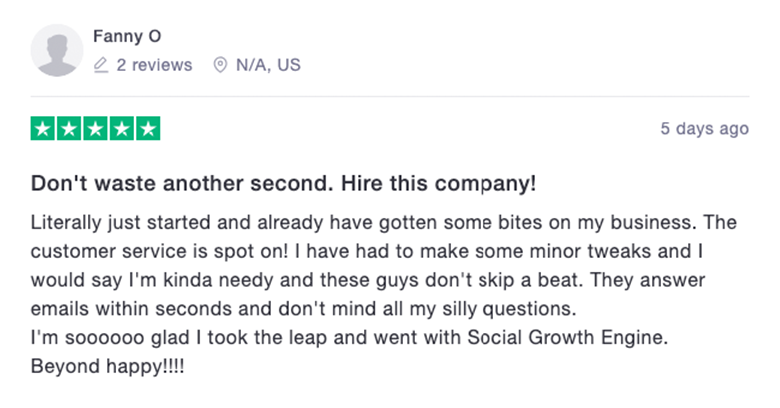
Task: Click the text customer service is spot on
Action: tap(159, 251)
